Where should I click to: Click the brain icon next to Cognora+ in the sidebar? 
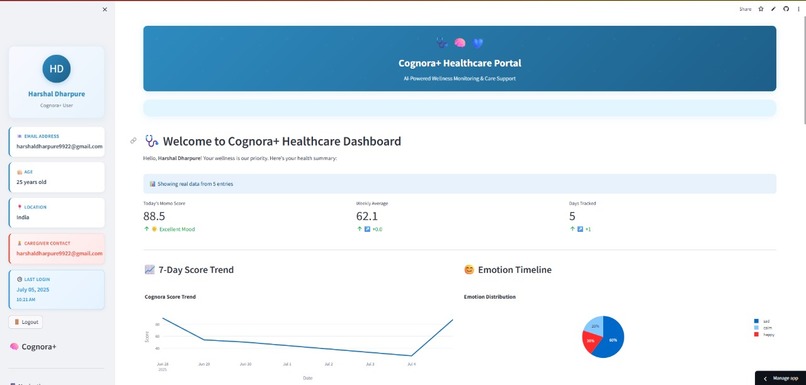coord(14,347)
